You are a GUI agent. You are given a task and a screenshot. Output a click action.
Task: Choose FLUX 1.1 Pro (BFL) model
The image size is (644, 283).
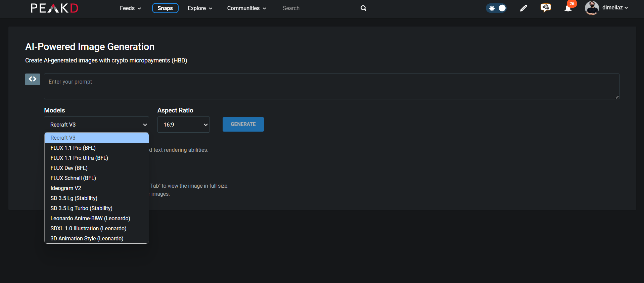[96, 148]
